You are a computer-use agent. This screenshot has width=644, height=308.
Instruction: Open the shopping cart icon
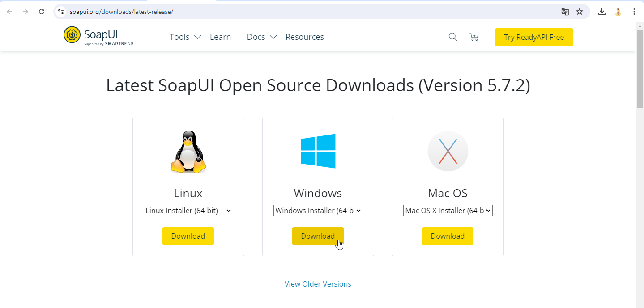point(474,37)
